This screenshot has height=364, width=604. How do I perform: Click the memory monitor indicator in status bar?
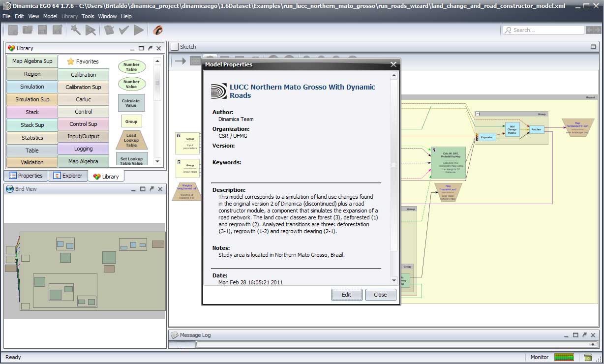click(564, 357)
